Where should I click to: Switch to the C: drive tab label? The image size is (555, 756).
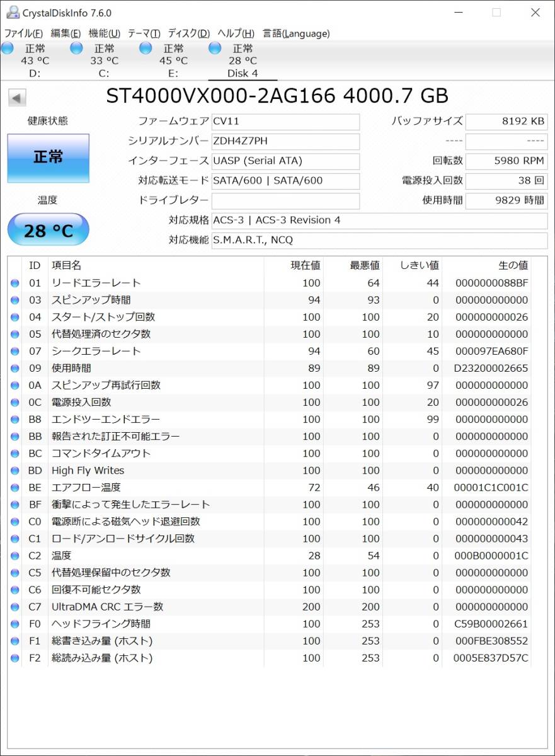(x=105, y=74)
